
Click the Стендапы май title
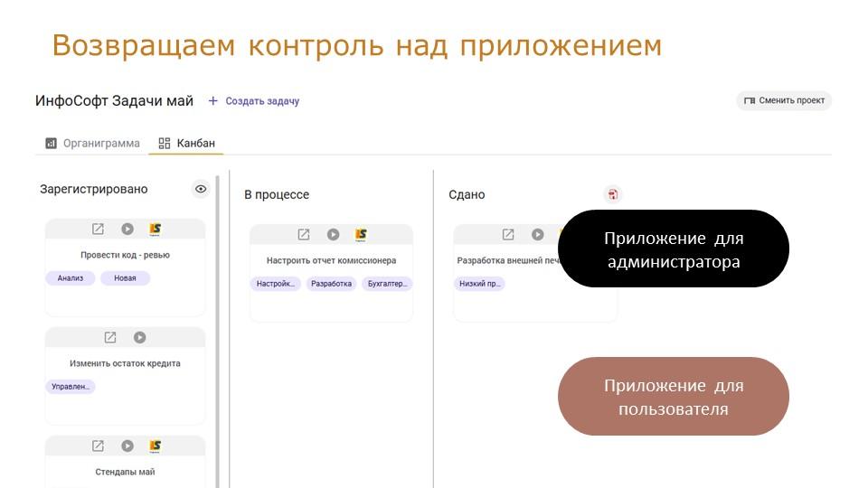[x=125, y=472]
